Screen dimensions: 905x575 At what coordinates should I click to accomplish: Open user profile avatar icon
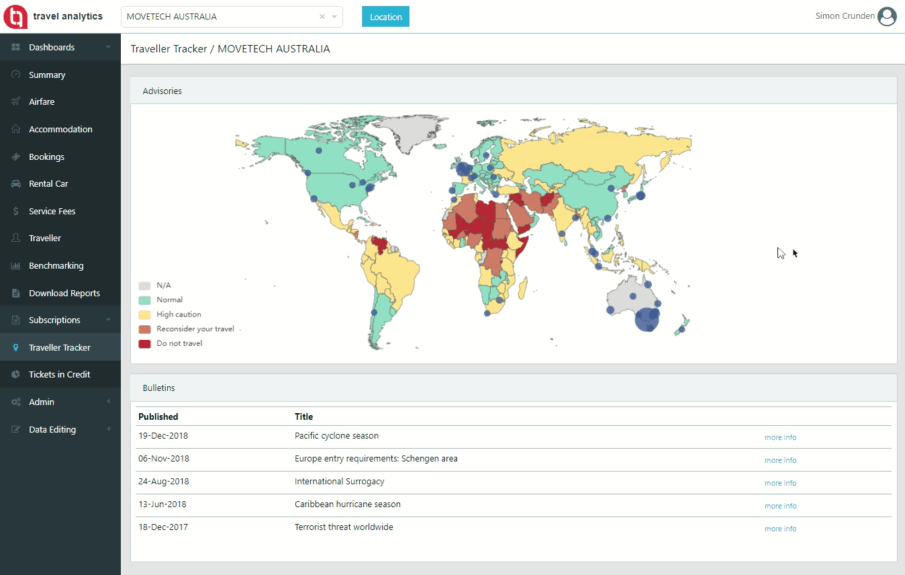point(886,16)
